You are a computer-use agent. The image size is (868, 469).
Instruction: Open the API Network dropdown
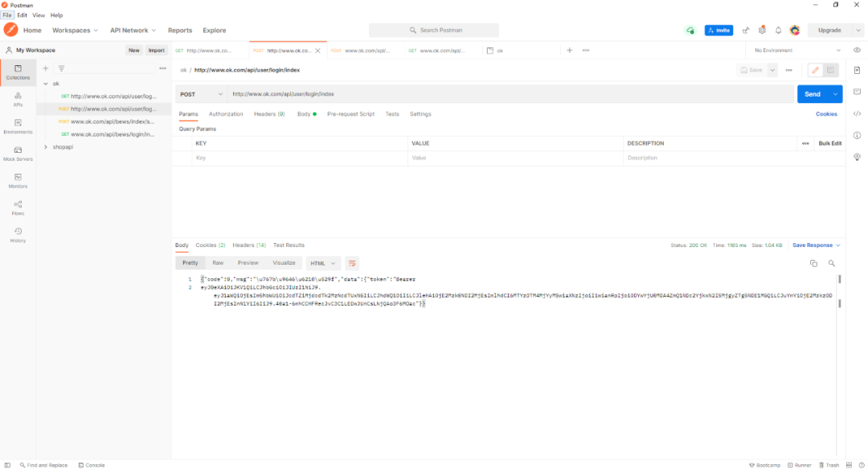click(x=133, y=31)
